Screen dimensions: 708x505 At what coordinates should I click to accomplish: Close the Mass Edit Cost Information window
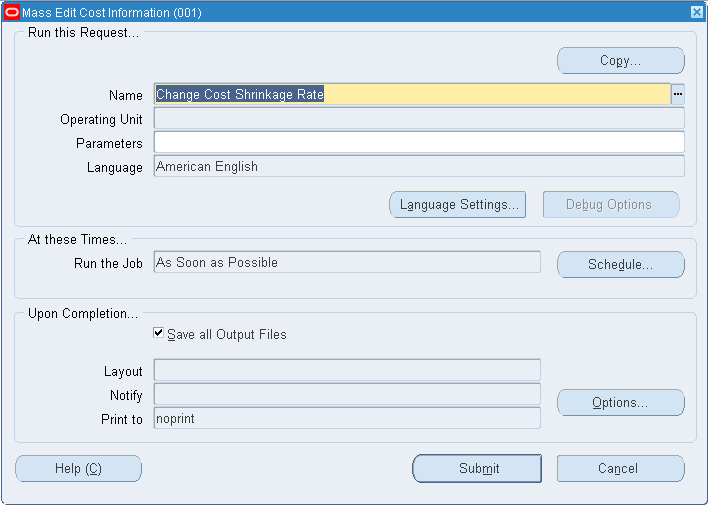pyautogui.click(x=697, y=12)
